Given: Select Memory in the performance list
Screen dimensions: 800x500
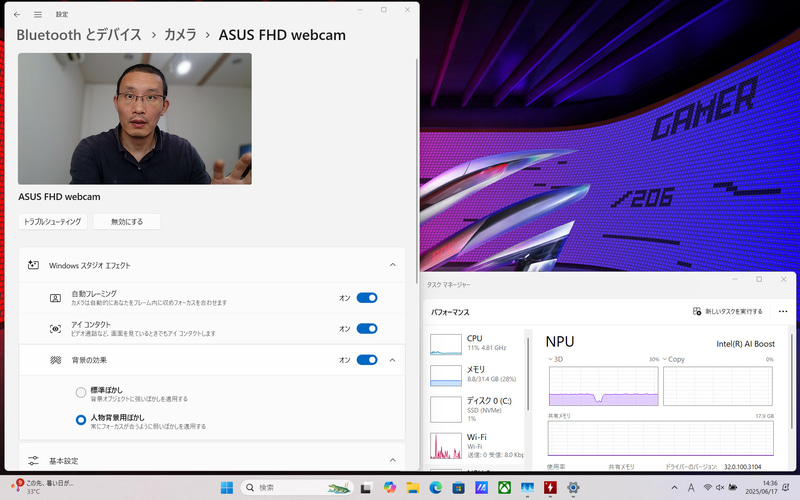Looking at the screenshot, I should (476, 374).
